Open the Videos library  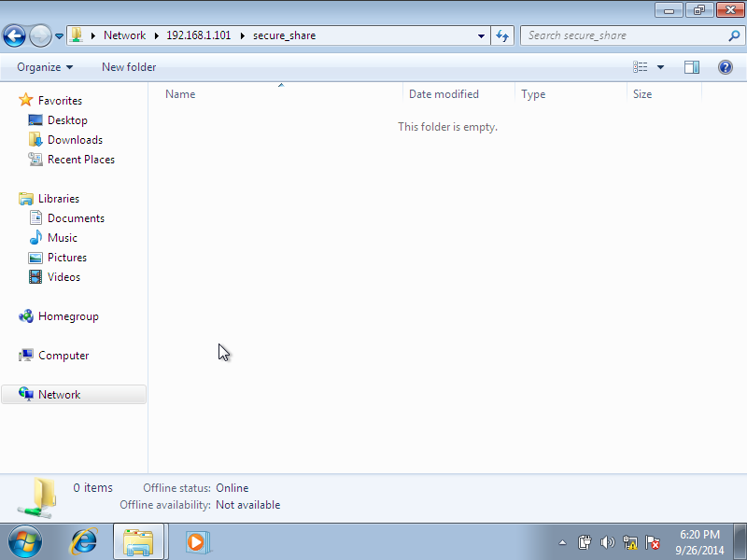coord(63,276)
